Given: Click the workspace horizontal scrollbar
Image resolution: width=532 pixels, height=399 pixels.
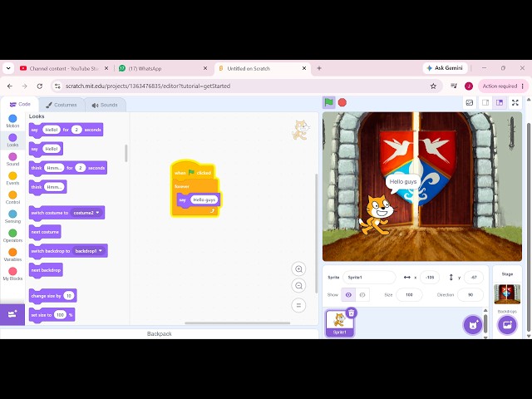Looking at the screenshot, I should coord(238,323).
